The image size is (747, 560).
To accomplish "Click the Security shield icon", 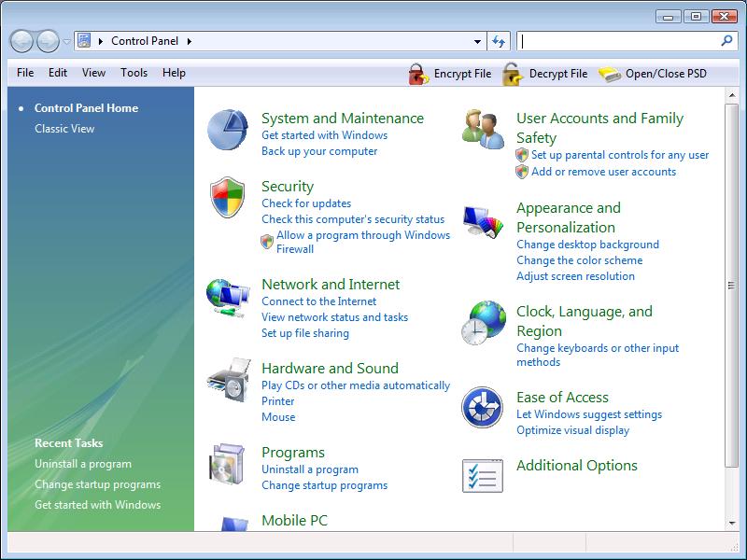I will (227, 197).
